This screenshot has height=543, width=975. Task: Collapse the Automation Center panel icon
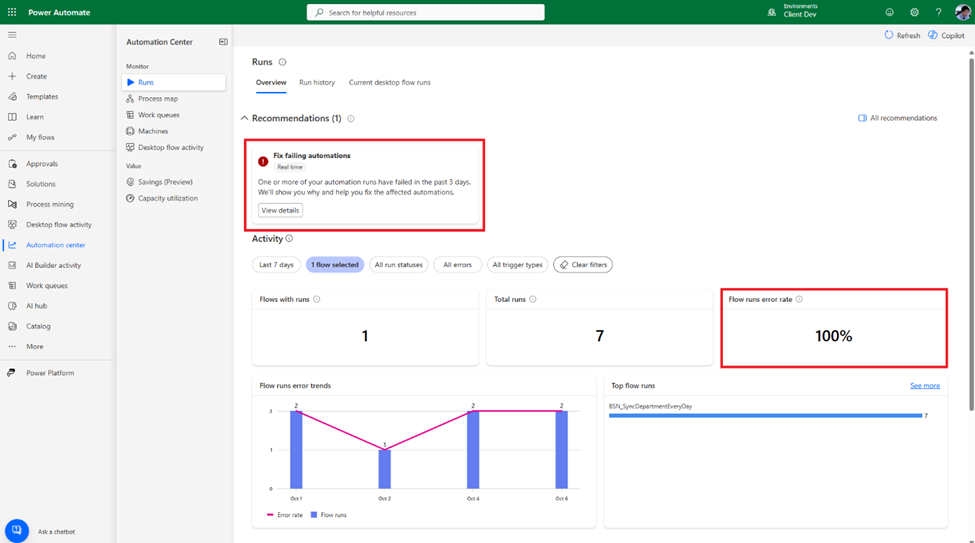[x=223, y=42]
